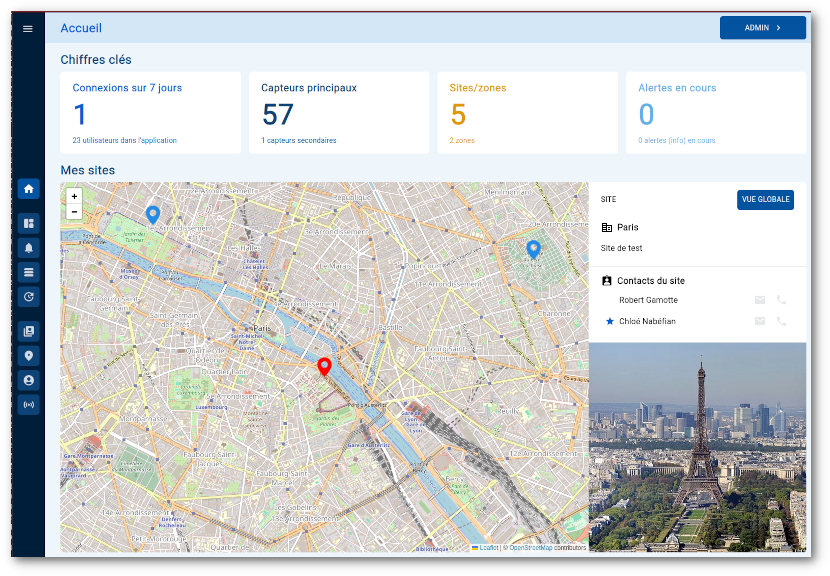Screen dimensions: 830x576
Task: Open the ADMIN dropdown menu
Action: (x=762, y=27)
